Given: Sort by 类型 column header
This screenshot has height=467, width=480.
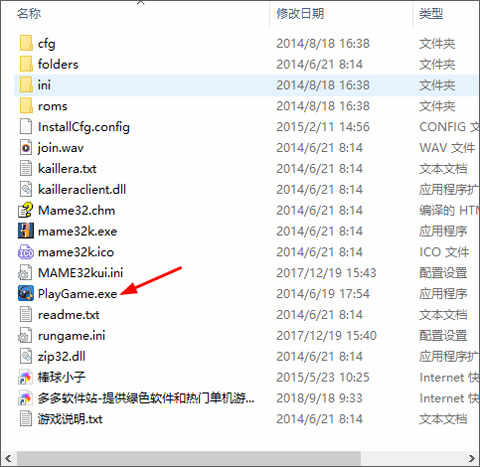Looking at the screenshot, I should point(431,14).
